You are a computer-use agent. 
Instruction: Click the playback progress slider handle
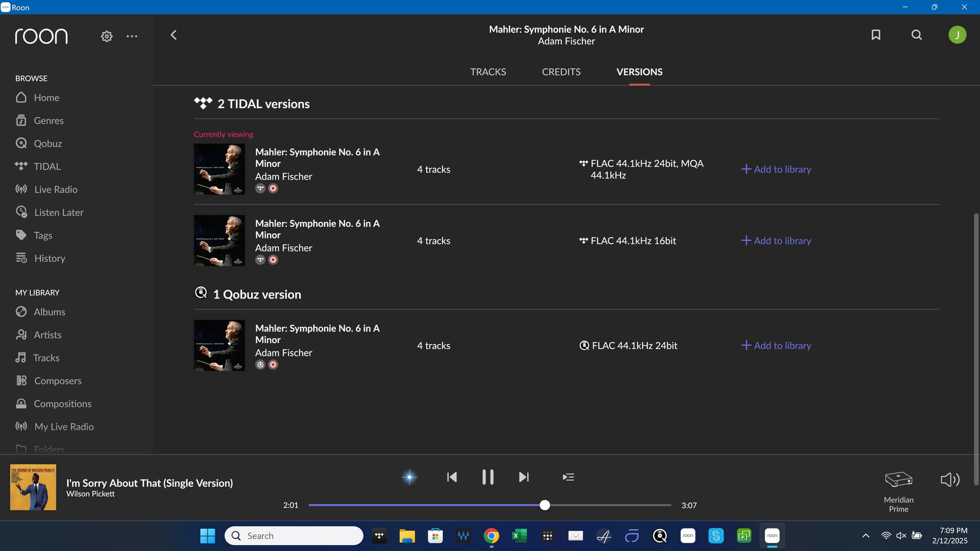point(545,505)
